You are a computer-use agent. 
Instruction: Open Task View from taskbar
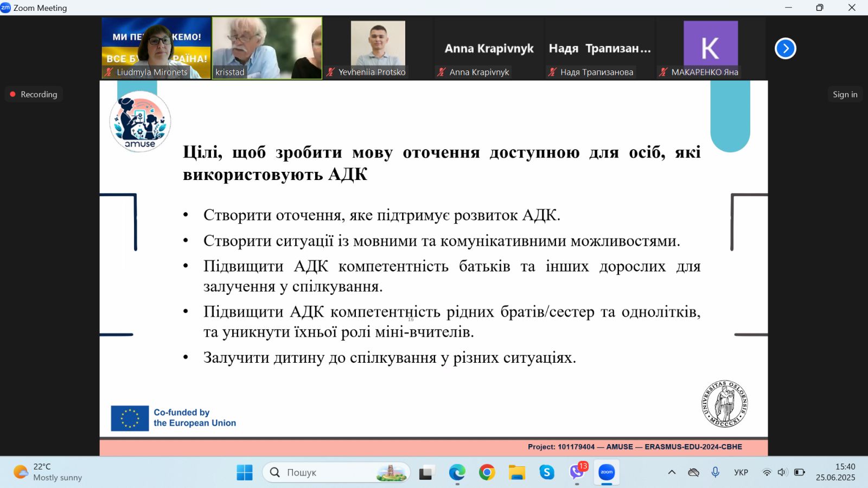point(427,472)
